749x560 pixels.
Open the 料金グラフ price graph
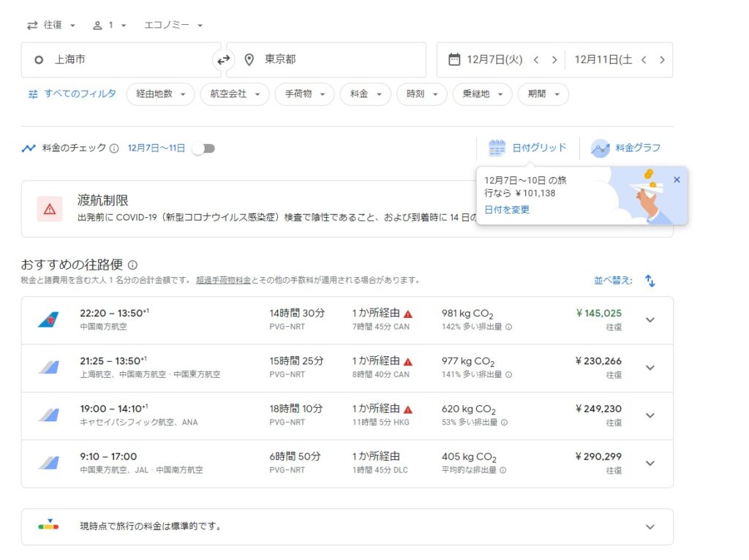click(626, 148)
